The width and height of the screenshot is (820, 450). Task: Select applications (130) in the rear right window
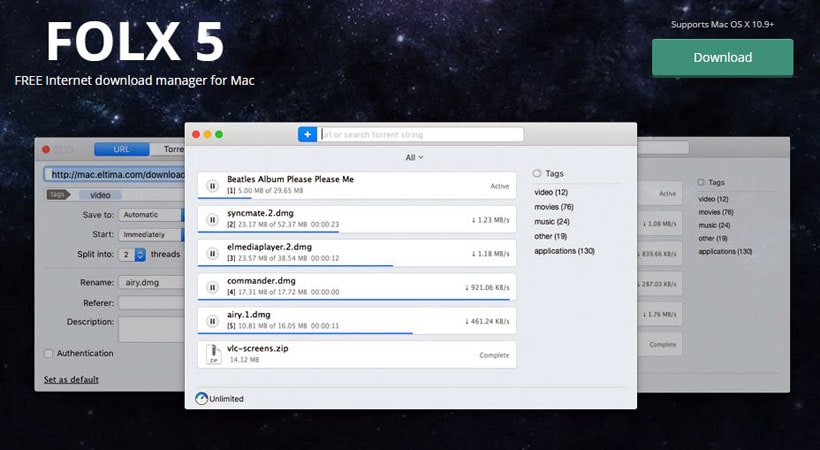(x=725, y=251)
